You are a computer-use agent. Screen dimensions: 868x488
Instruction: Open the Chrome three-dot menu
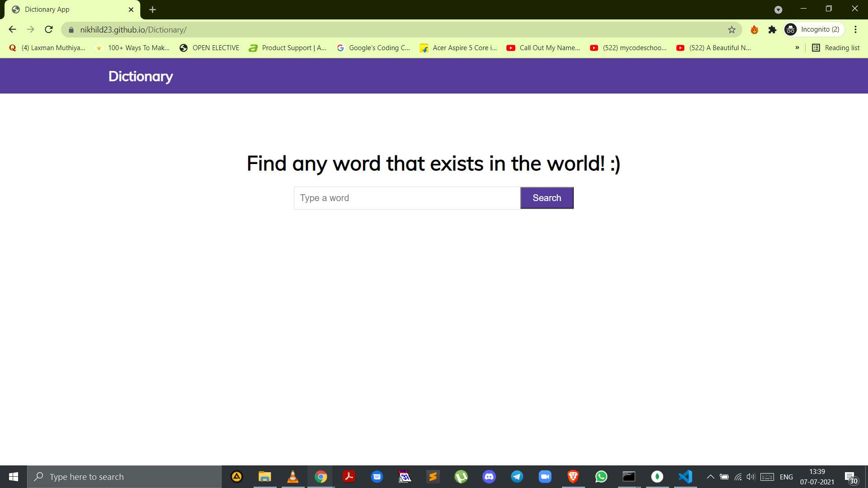coord(855,29)
